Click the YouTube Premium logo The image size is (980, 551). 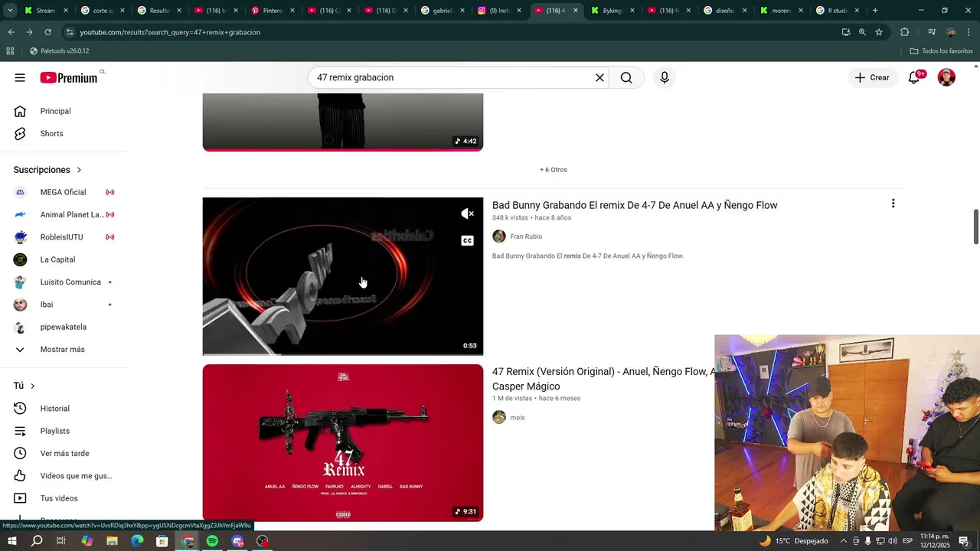pyautogui.click(x=69, y=77)
